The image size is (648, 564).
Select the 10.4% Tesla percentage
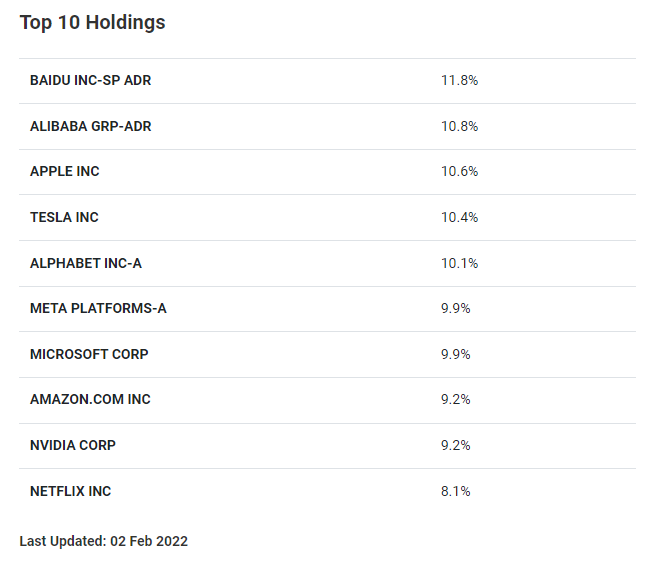pos(459,217)
